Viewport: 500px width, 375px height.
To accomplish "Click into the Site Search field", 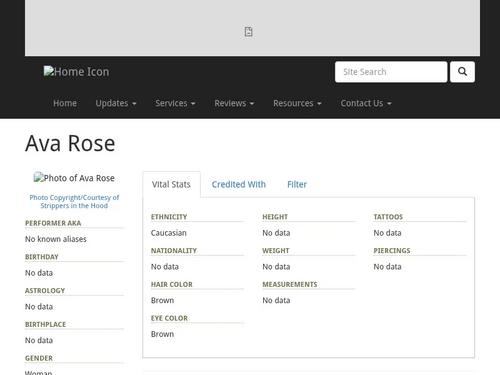I will click(x=391, y=72).
